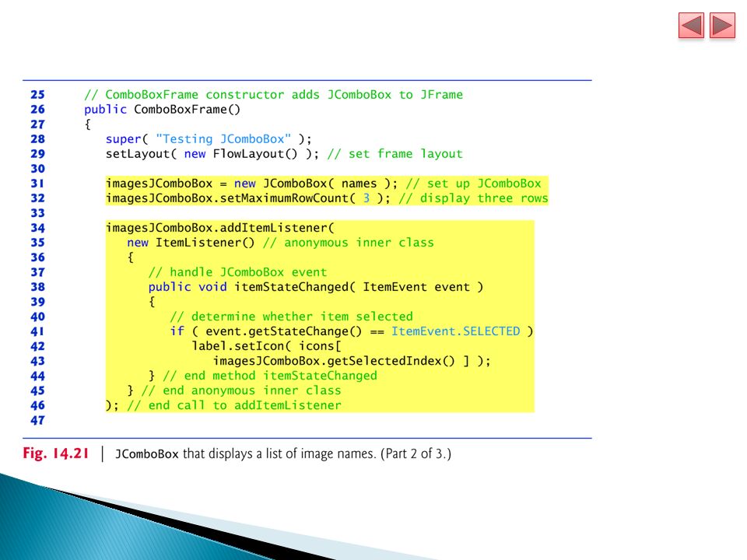
Task: Click 'label.setIcon( icons[' line
Action: tap(266, 345)
